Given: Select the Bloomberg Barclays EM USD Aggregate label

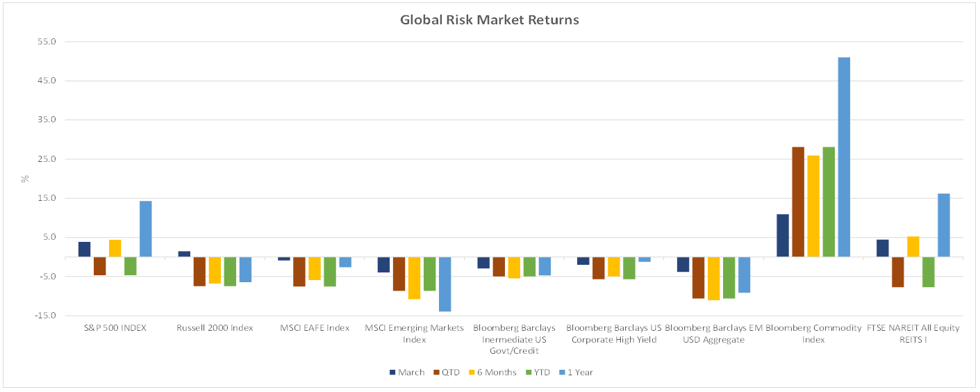Looking at the screenshot, I should [714, 334].
